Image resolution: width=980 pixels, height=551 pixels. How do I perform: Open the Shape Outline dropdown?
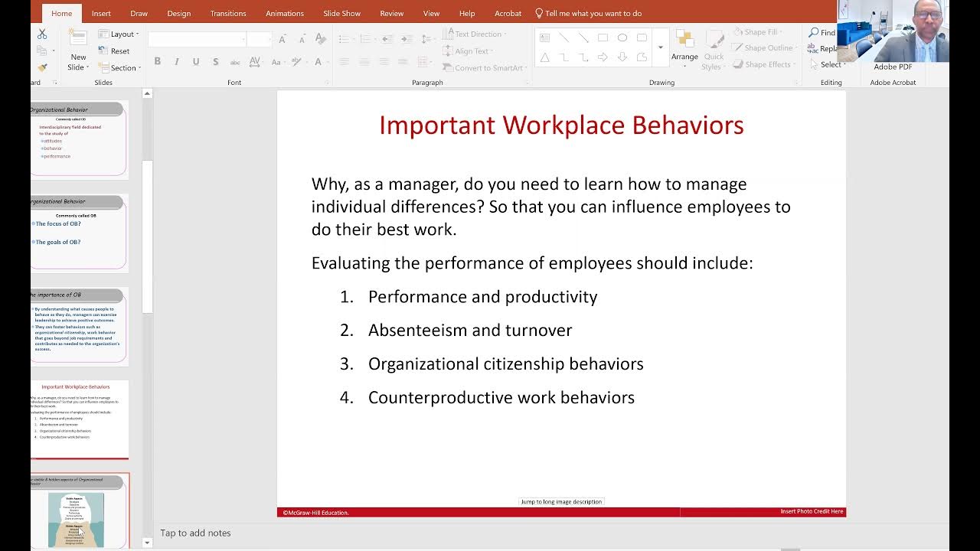click(x=764, y=48)
